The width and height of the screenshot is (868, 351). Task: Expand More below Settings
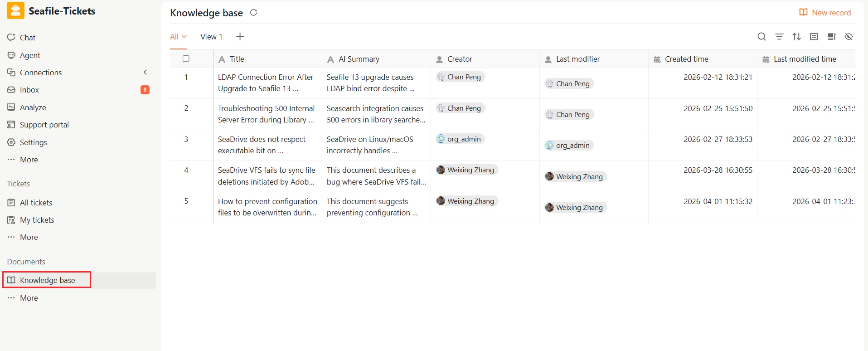click(x=23, y=160)
